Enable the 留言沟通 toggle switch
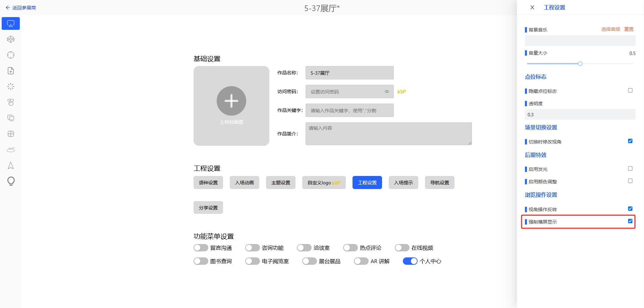Viewport: 644px width, 308px height. click(x=201, y=248)
